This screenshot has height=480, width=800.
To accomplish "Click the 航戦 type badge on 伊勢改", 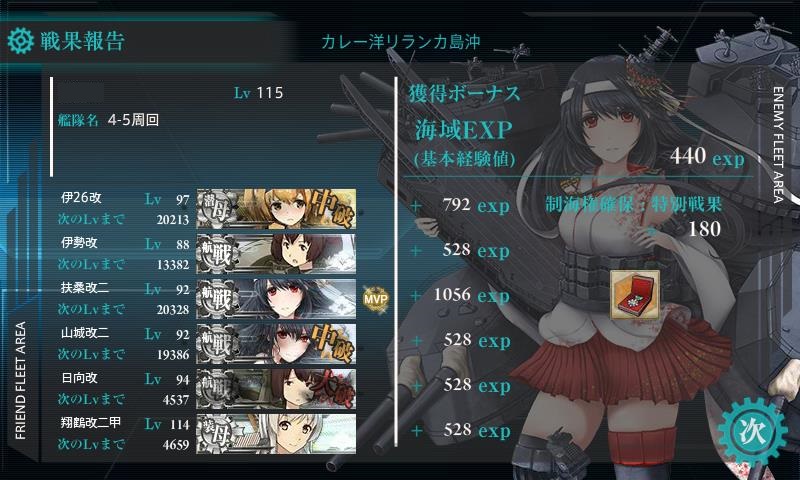I will [218, 254].
